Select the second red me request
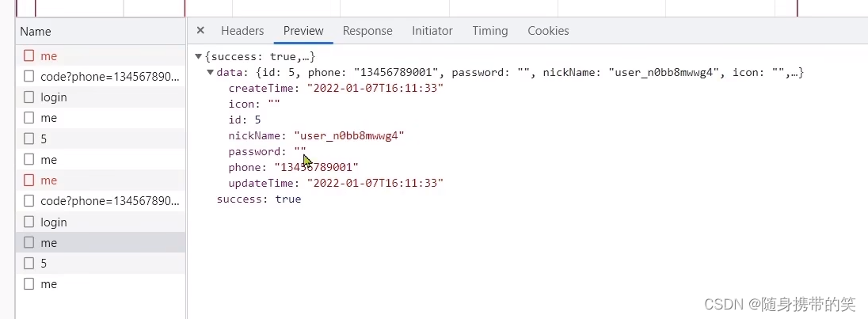 49,180
